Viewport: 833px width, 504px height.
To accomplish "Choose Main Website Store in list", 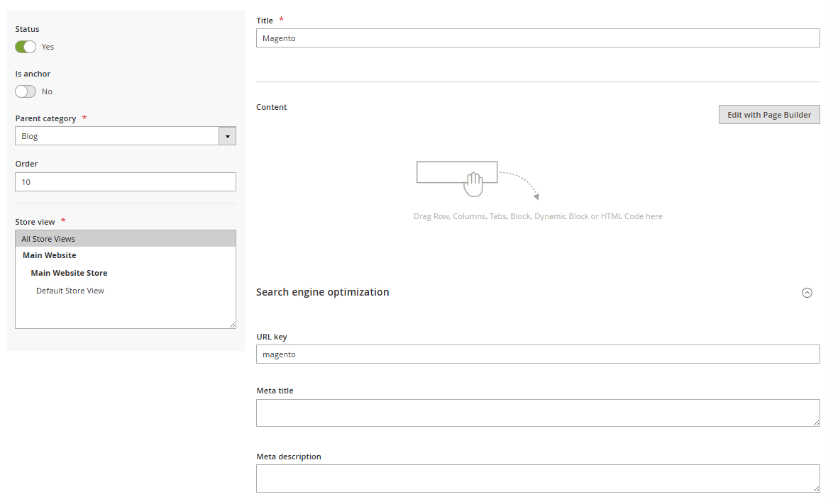I will [x=69, y=273].
